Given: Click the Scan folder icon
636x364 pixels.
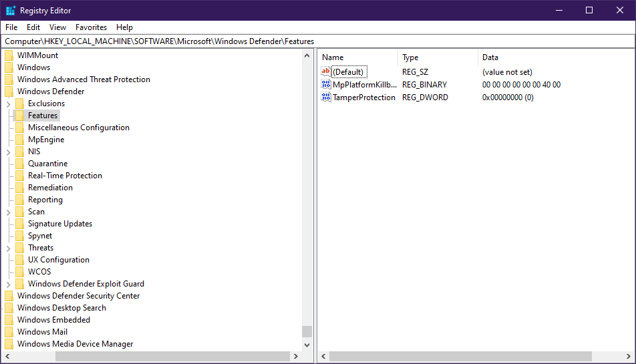Looking at the screenshot, I should [19, 212].
